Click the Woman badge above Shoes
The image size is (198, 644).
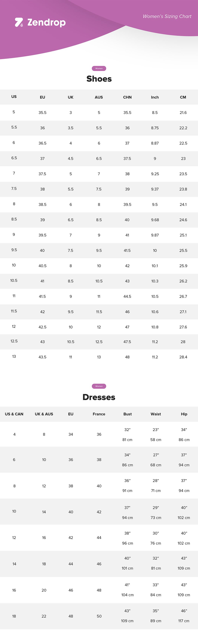(99, 69)
